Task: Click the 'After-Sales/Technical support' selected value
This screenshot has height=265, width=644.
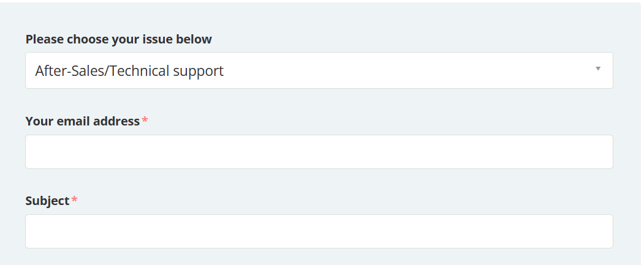Action: (x=129, y=71)
